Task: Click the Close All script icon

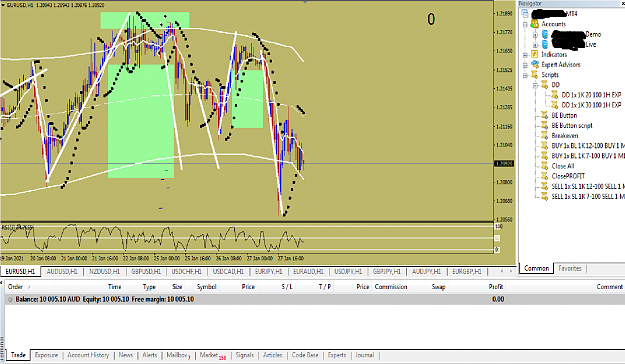Action: click(545, 166)
